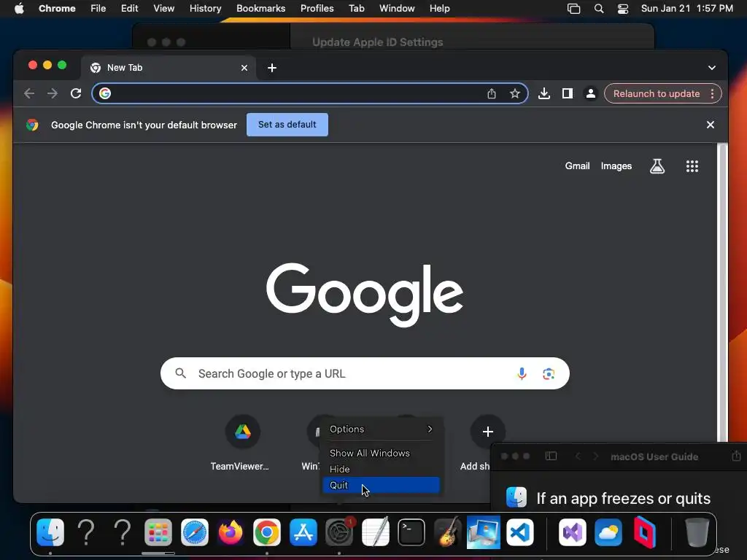Toggle the Chrome side panel icon

click(x=568, y=94)
